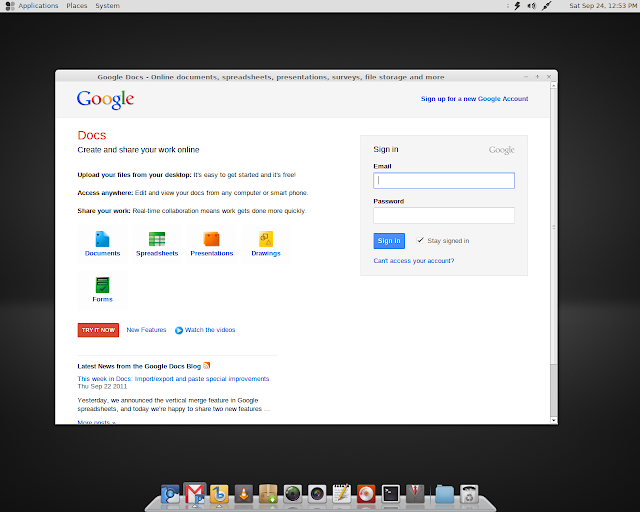Open the System menu
The image size is (640, 512).
pyautogui.click(x=107, y=6)
